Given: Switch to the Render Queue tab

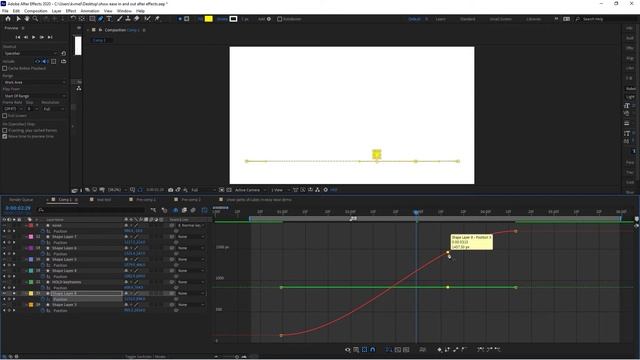Looking at the screenshot, I should pos(21,200).
